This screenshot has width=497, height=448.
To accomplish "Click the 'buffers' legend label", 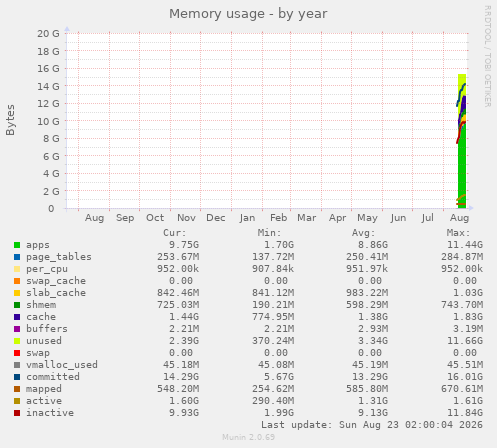I will pos(47,329).
